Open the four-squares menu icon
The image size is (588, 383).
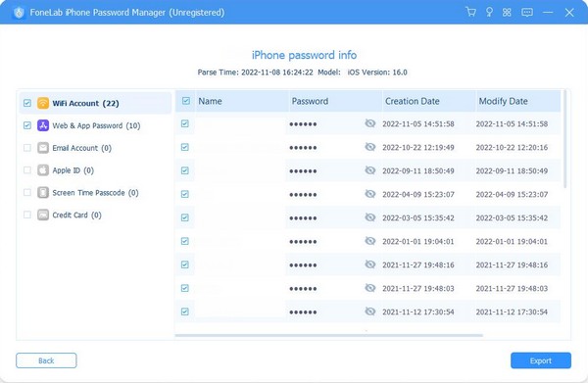(x=507, y=13)
